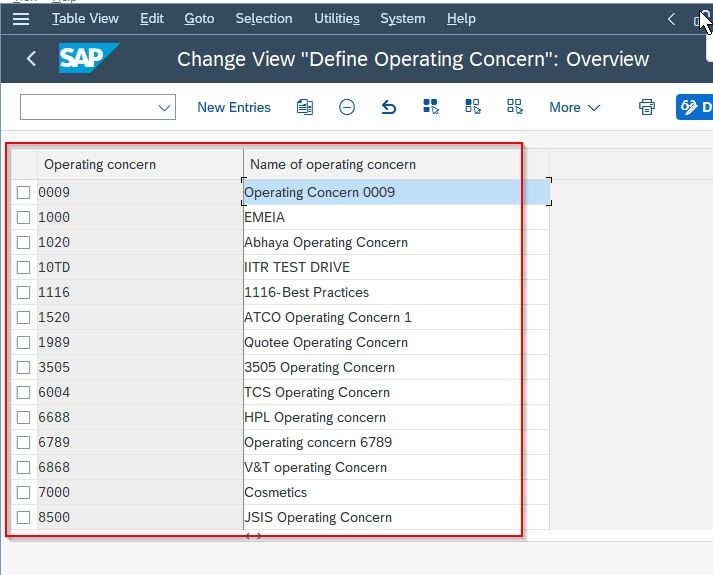
Task: Open the Selection menu
Action: 264,19
